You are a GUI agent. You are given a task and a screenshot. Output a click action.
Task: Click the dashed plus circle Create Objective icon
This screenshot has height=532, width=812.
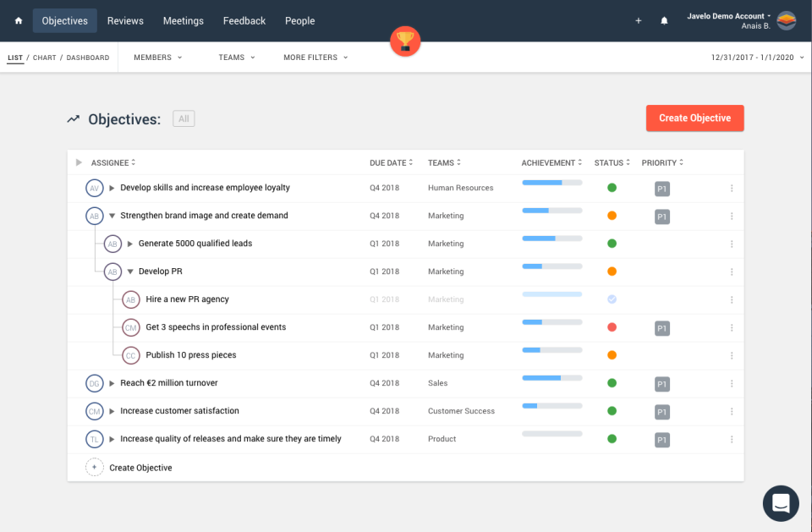pyautogui.click(x=94, y=467)
